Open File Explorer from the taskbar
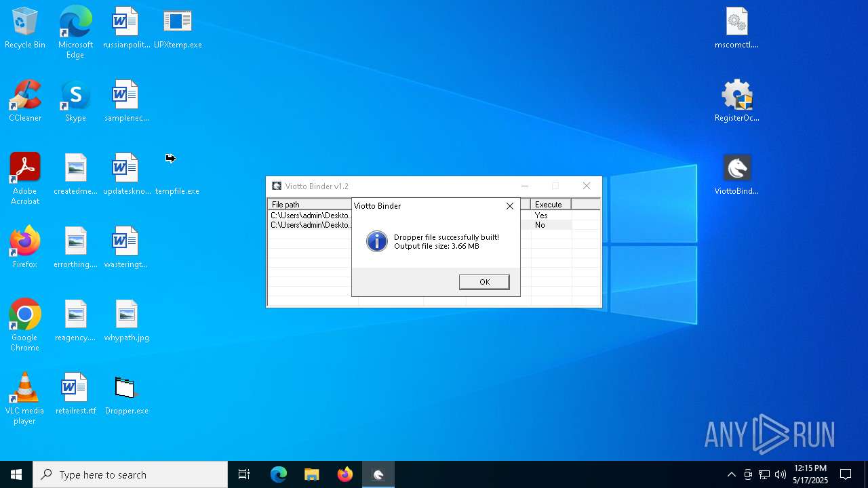This screenshot has height=488, width=868. 311,474
